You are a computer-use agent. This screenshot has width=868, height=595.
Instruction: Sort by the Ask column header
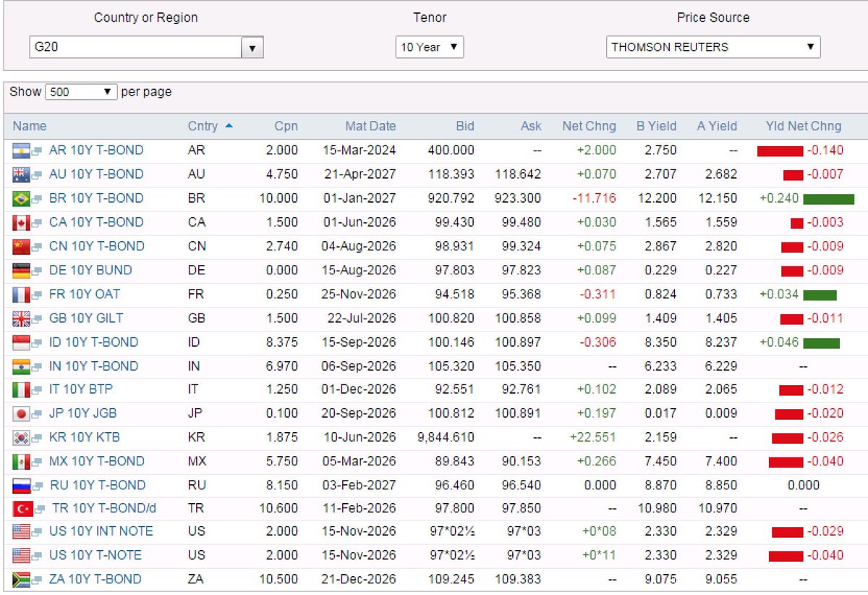coord(531,126)
